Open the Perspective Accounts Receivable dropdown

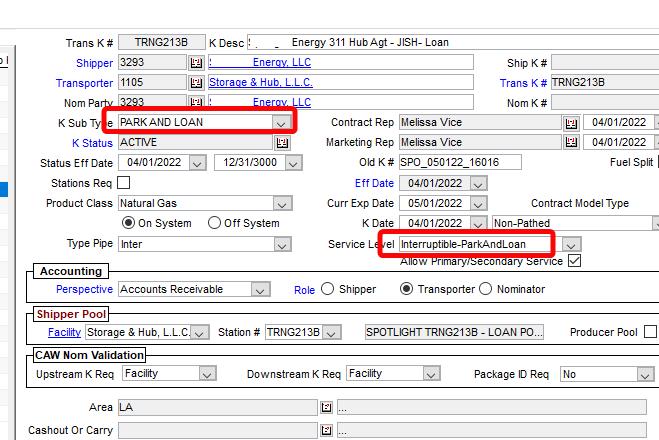click(260, 290)
